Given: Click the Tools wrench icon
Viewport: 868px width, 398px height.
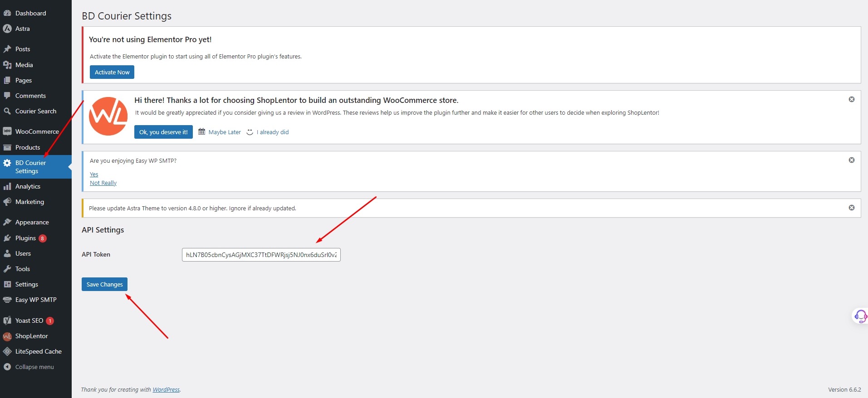Looking at the screenshot, I should click(7, 269).
